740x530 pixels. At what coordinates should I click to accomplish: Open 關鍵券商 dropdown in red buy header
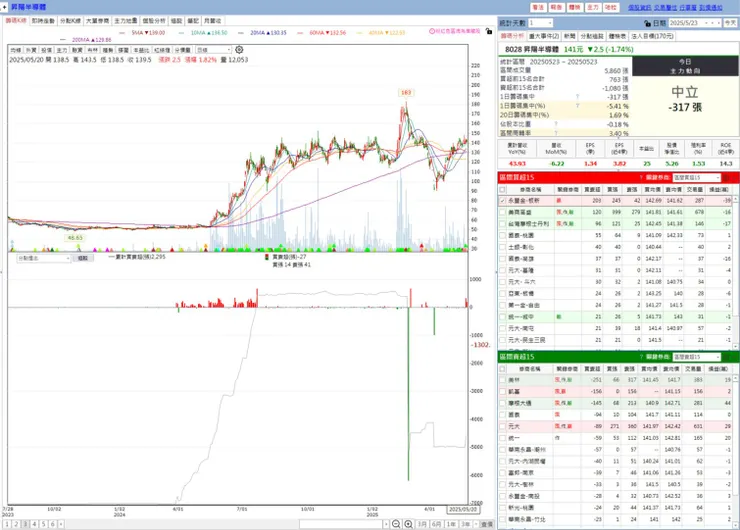click(x=697, y=177)
